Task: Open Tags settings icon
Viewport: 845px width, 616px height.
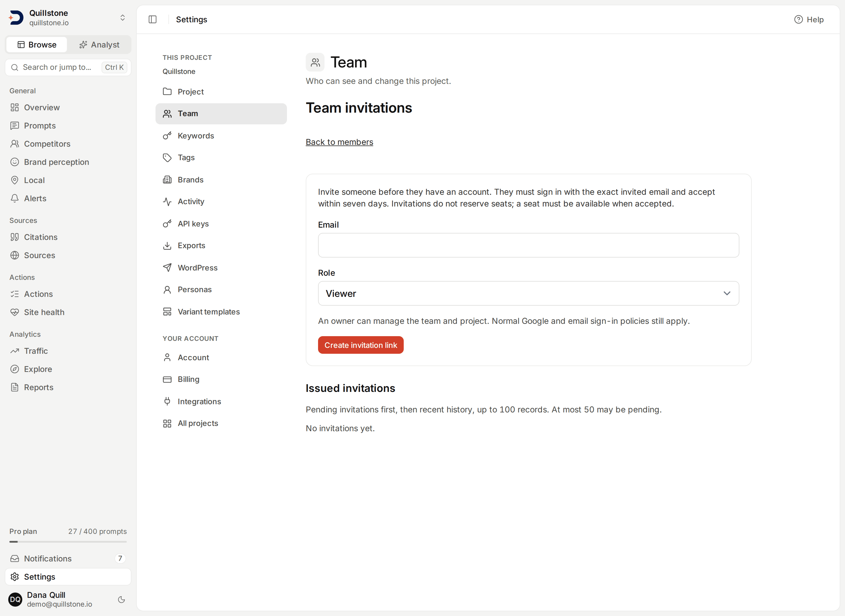Action: point(167,157)
